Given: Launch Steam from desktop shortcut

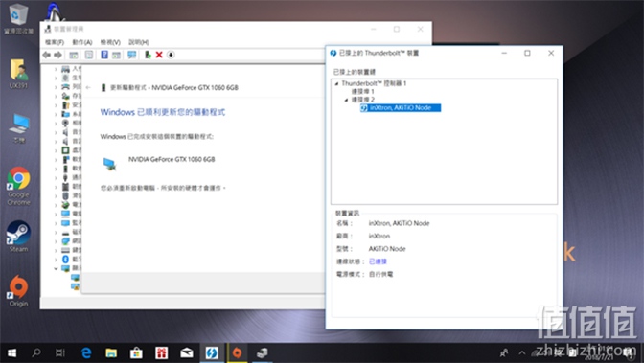Looking at the screenshot, I should click(18, 237).
